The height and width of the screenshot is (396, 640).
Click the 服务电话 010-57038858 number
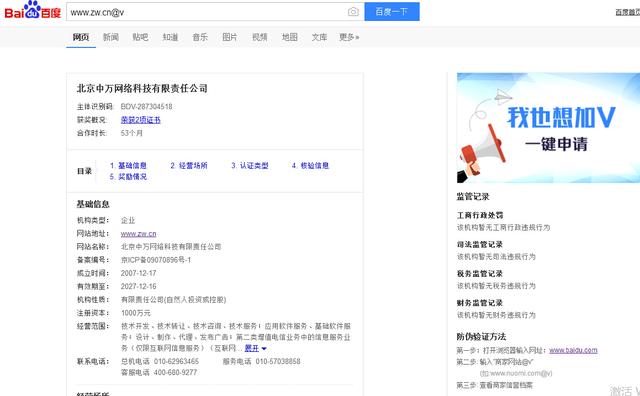click(x=261, y=361)
